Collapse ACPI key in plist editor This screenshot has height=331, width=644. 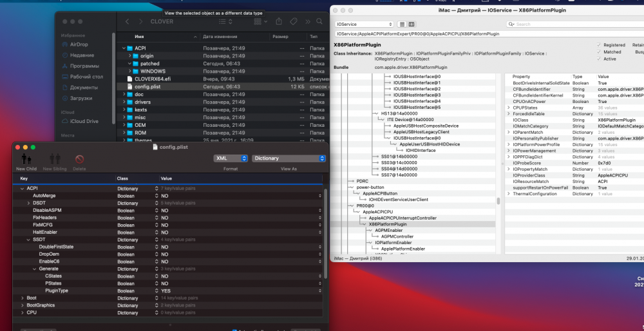click(22, 189)
